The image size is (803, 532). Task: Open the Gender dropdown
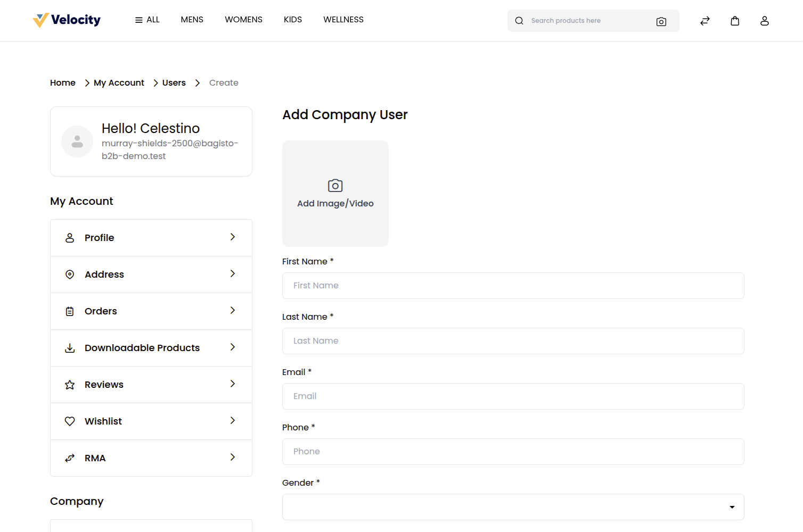point(513,507)
